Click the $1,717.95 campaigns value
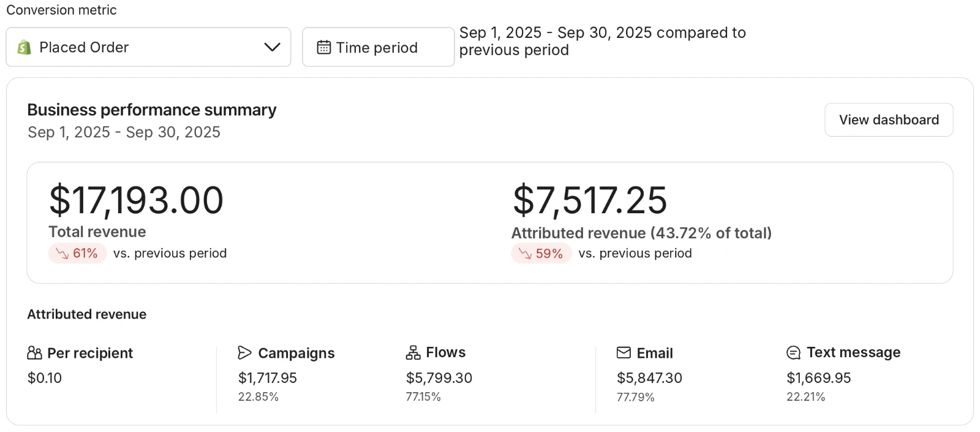Image resolution: width=980 pixels, height=432 pixels. [x=268, y=378]
